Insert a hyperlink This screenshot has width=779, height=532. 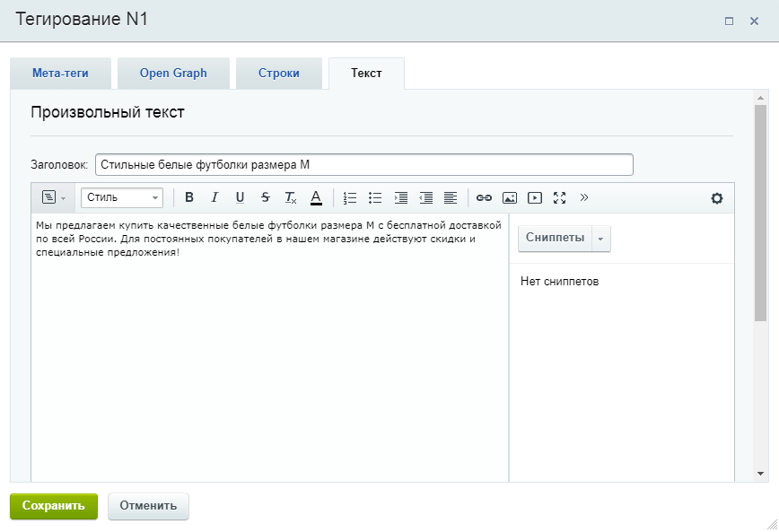[x=484, y=197]
